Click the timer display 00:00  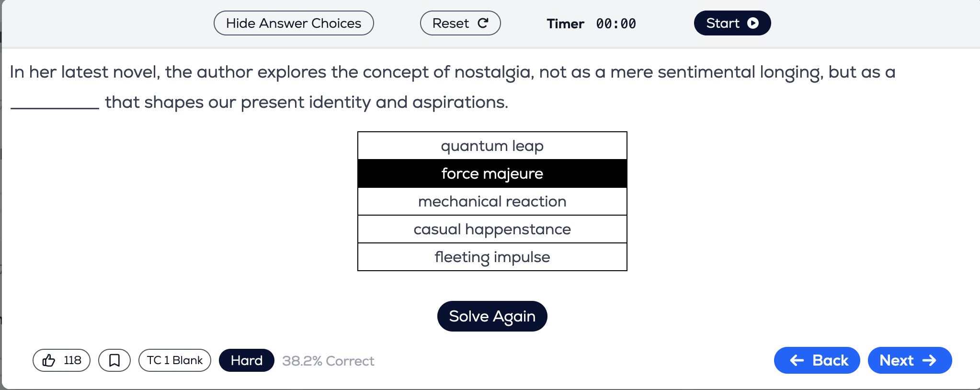616,23
